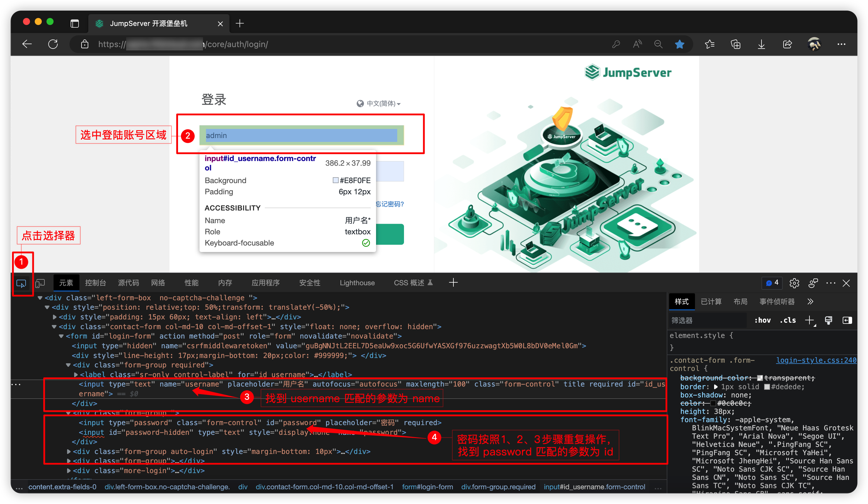This screenshot has height=504, width=868.
Task: Collapse the contact-form div node
Action: click(x=54, y=326)
